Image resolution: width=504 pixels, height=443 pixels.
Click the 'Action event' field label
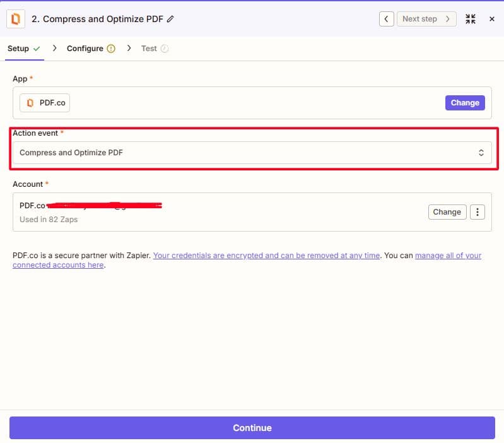(35, 133)
